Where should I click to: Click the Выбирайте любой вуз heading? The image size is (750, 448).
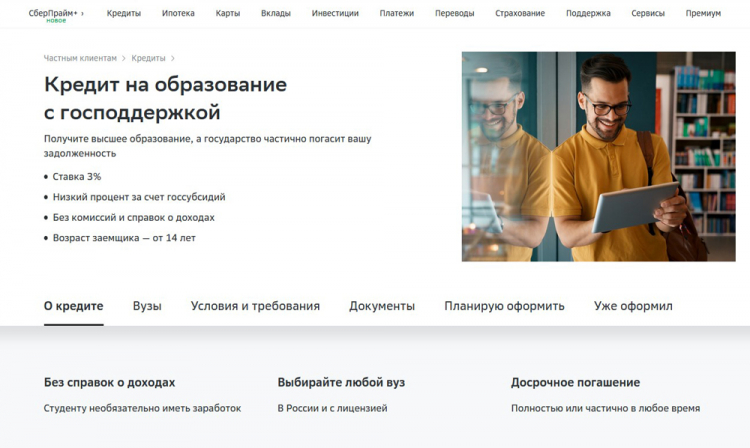pyautogui.click(x=341, y=382)
